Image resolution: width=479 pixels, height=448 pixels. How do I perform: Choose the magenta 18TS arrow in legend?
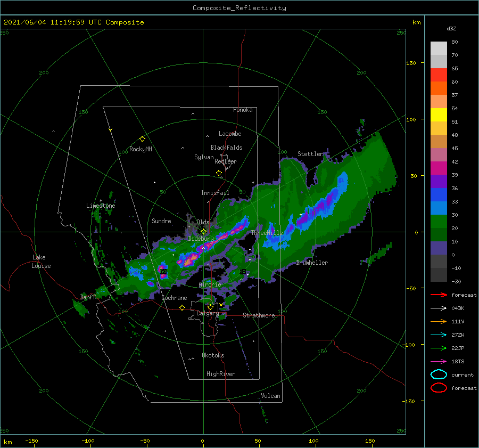pyautogui.click(x=439, y=362)
